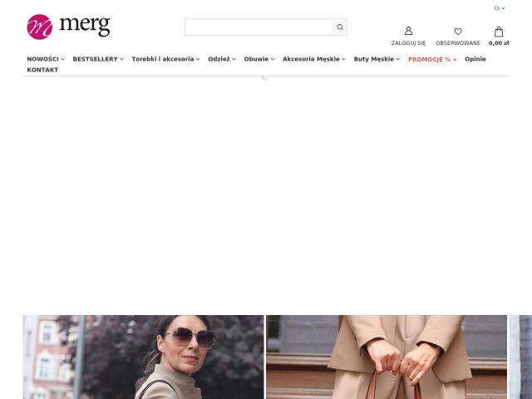Open the Akcesoria Męskie menu

point(314,59)
